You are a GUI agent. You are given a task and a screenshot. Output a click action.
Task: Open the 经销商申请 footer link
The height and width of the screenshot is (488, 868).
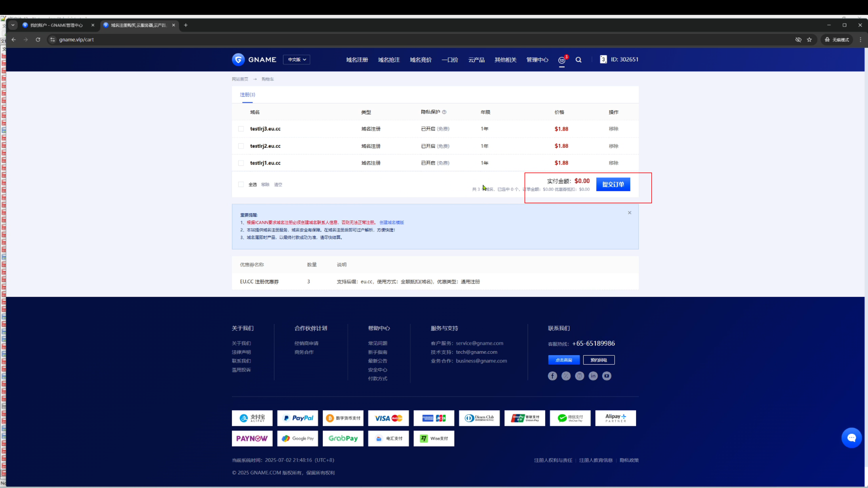tap(307, 343)
